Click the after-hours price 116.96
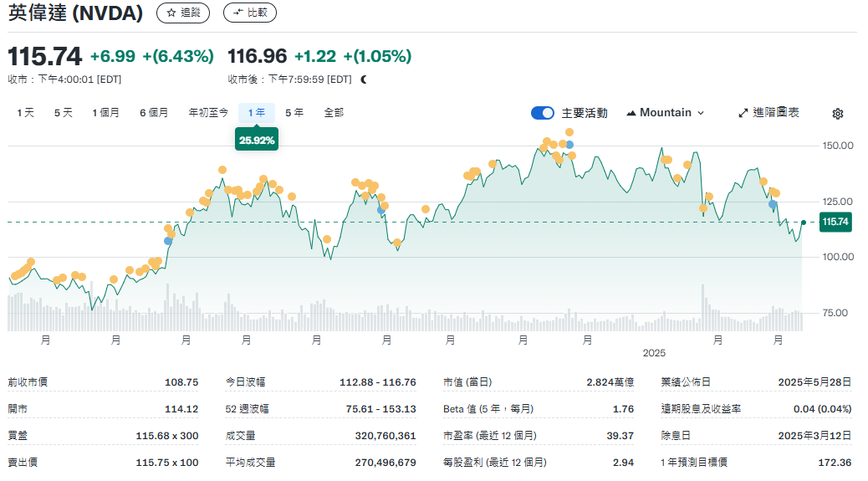The image size is (868, 481). point(258,56)
